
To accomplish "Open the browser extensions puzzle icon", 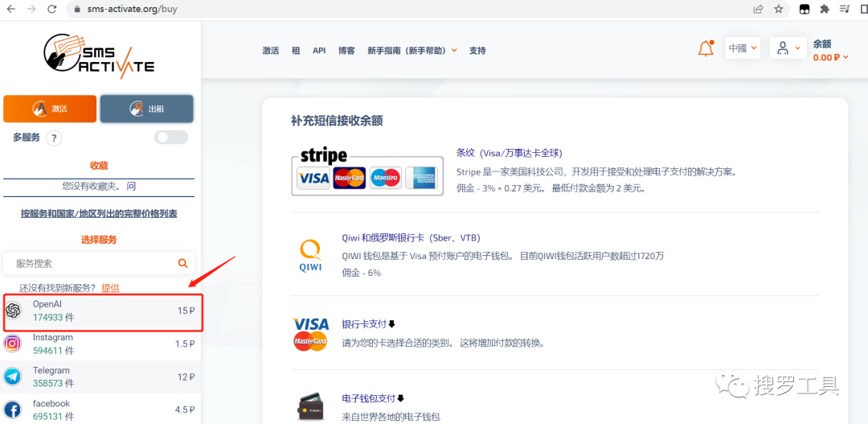I will tap(825, 9).
